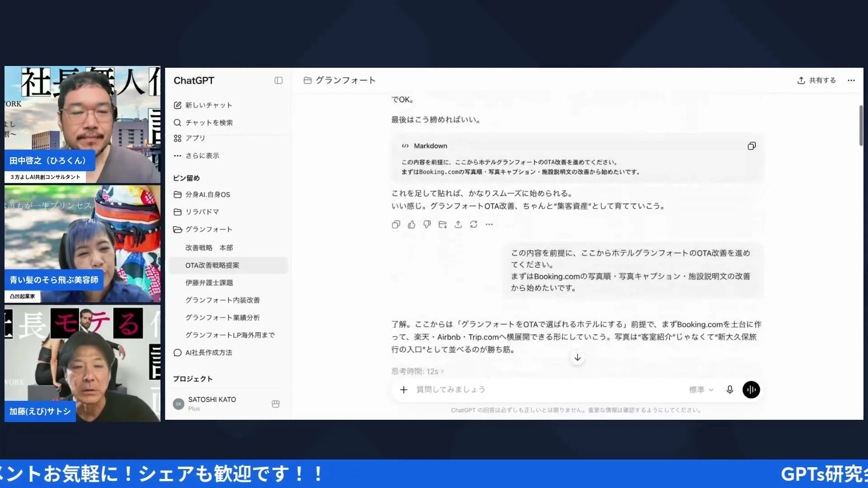Open the apps grid icon

pos(177,138)
